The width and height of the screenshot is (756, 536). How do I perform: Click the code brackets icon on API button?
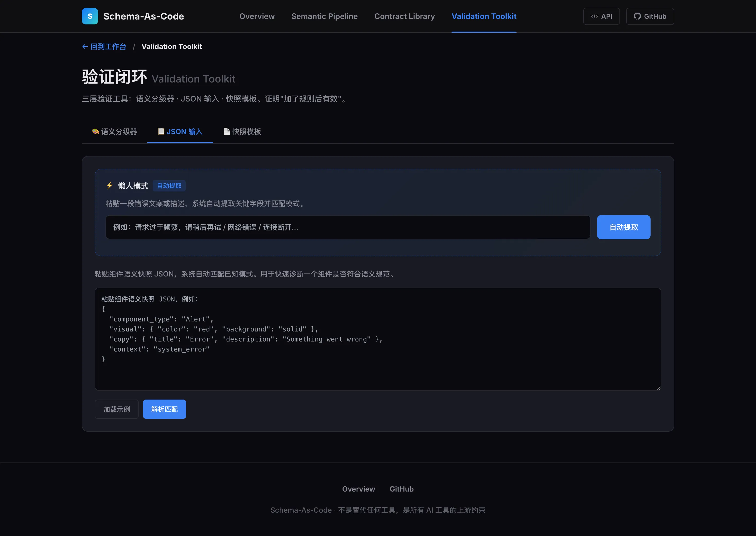595,16
